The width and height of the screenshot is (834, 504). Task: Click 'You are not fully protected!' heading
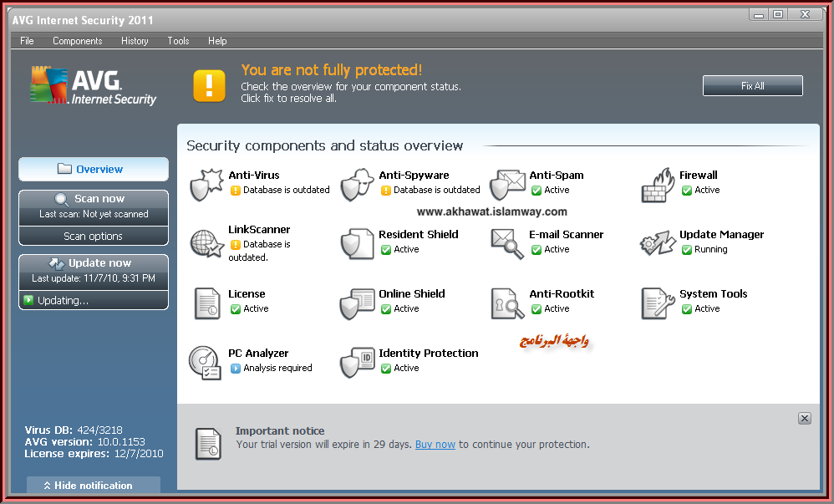click(x=332, y=70)
